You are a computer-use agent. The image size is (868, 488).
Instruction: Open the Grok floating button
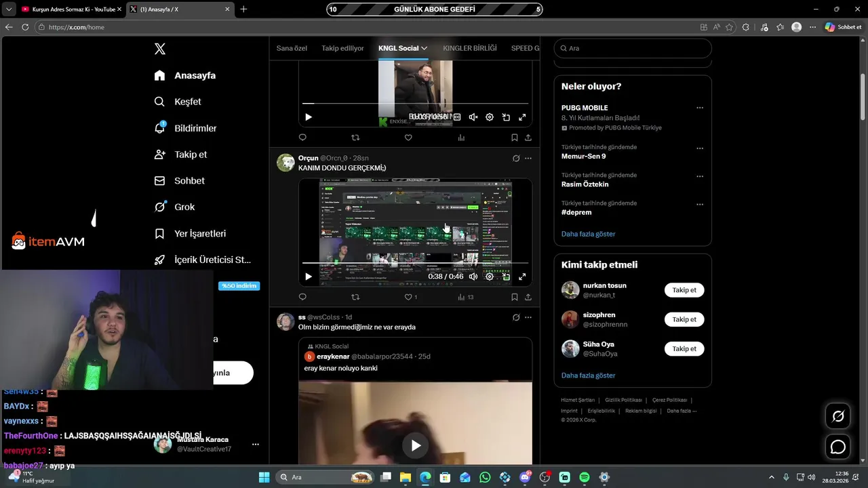[838, 416]
